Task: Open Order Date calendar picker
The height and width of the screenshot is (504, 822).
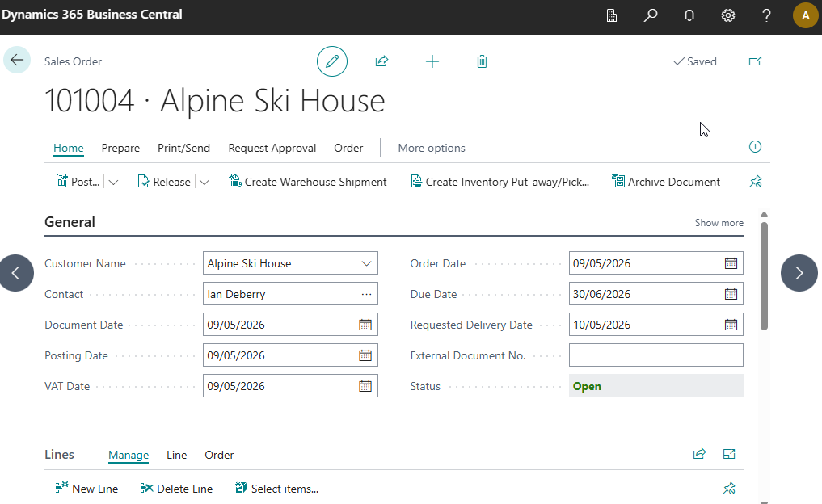Action: click(731, 263)
